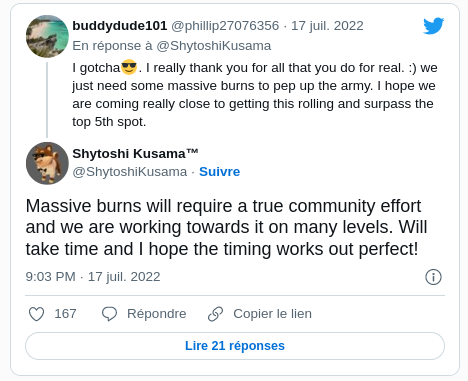Image resolution: width=468 pixels, height=381 pixels.
Task: Follow Shytoshi Kusama via Suivre
Action: pyautogui.click(x=220, y=172)
